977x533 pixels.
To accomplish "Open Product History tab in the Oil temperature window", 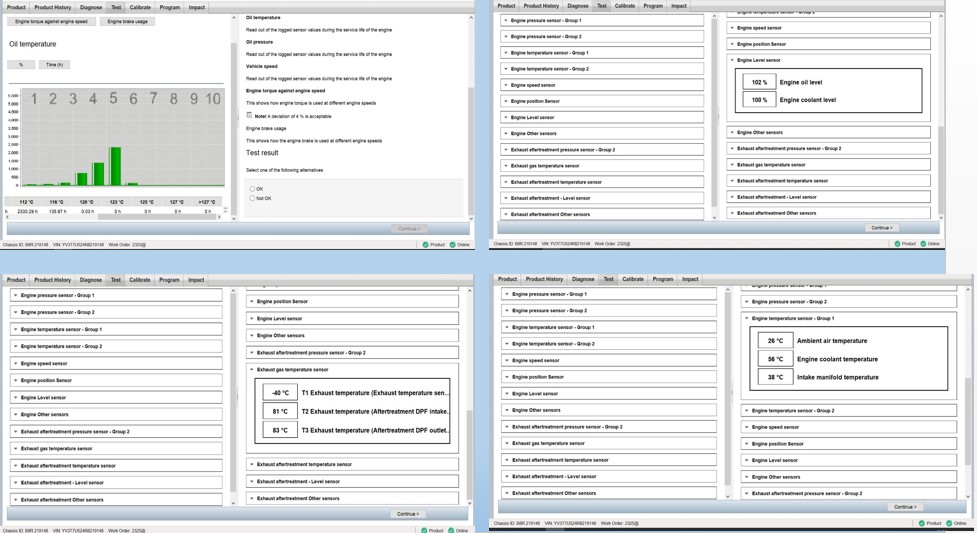I will (52, 7).
